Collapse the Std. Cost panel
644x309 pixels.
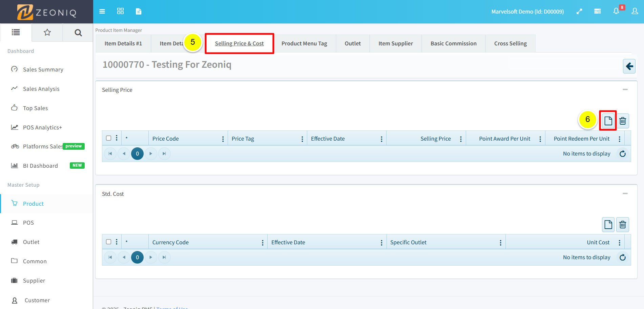coord(625,193)
